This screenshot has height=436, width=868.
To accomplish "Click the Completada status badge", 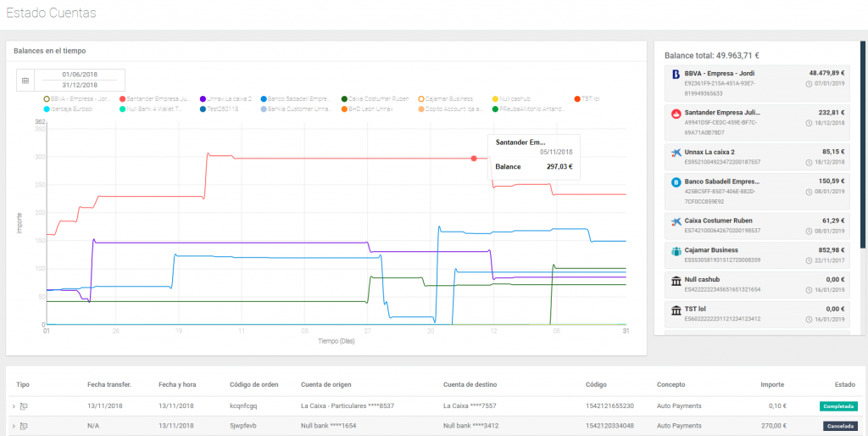I will tap(838, 406).
